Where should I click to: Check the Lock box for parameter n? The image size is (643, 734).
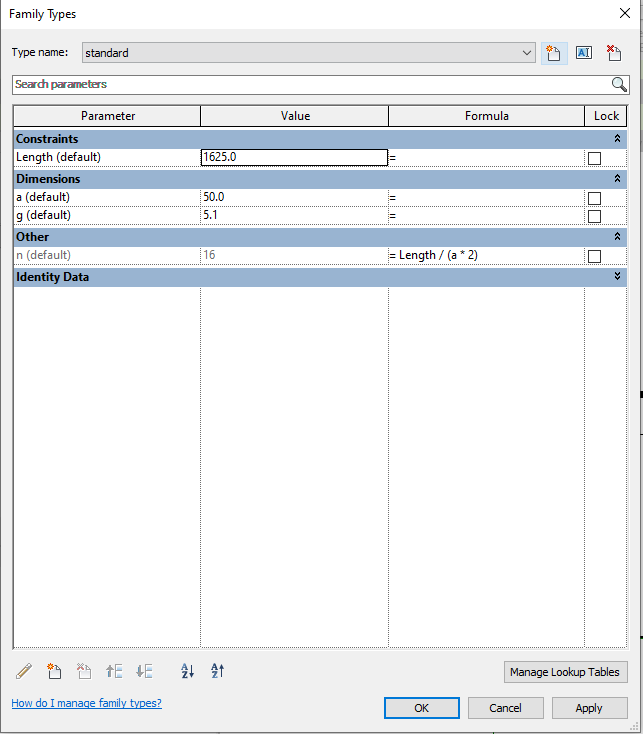[594, 256]
